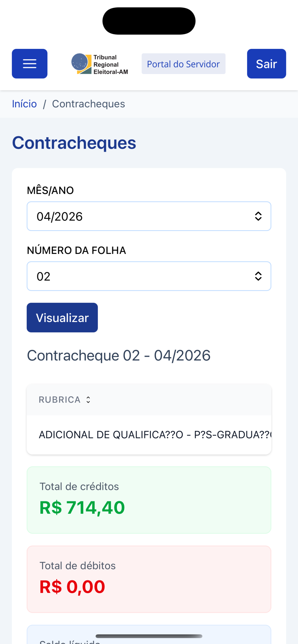Open the MÊS/ANO dropdown showing 04/2026
The width and height of the screenshot is (298, 644).
(149, 216)
